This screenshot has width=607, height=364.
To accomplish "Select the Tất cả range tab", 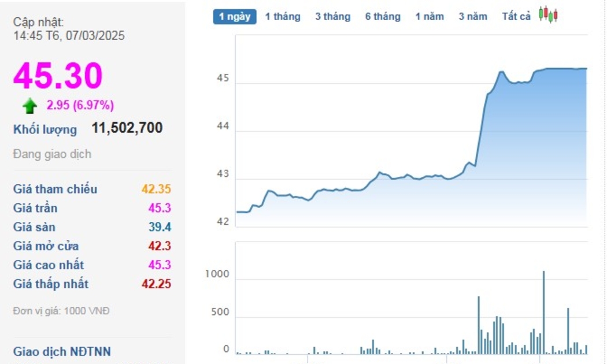I will 516,17.
